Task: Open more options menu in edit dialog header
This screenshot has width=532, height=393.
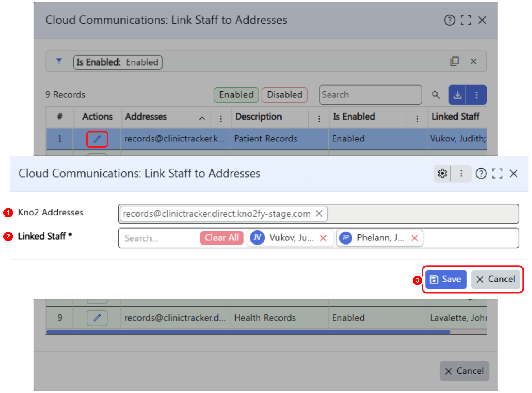Action: [461, 174]
